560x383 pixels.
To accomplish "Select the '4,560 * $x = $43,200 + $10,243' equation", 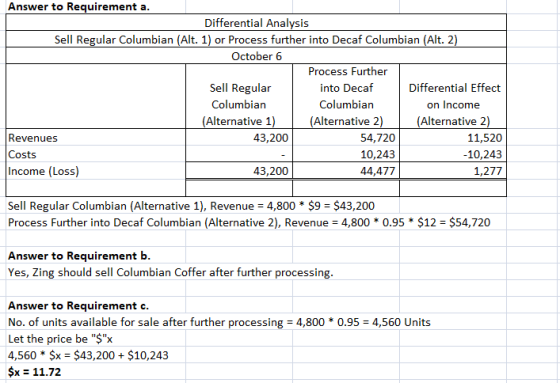I will [x=88, y=355].
